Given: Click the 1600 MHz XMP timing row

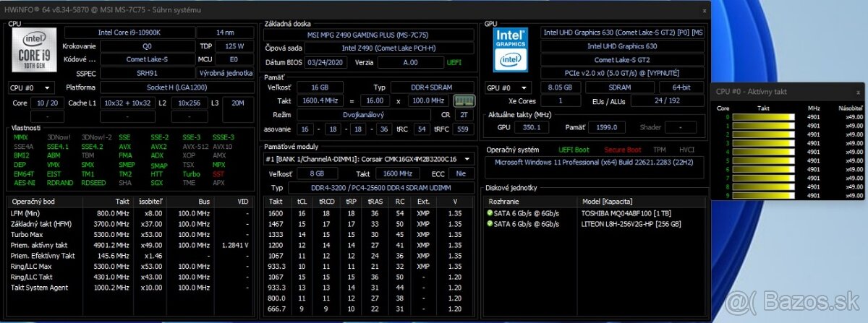Looking at the screenshot, I should (x=369, y=213).
